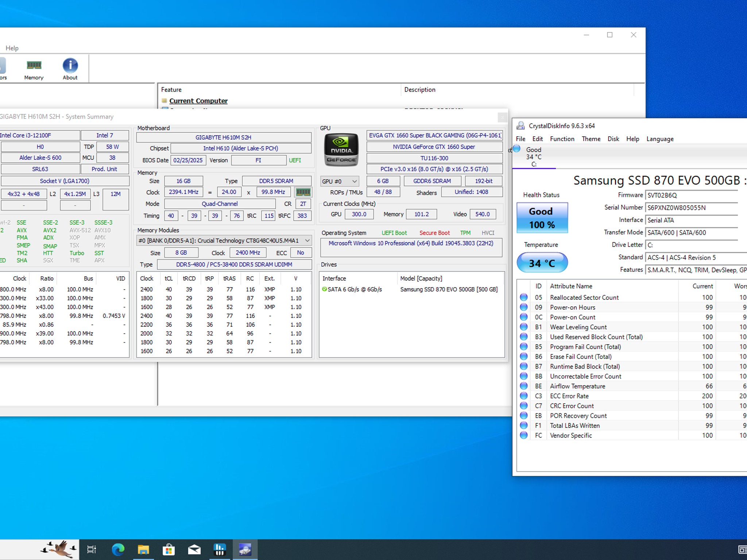747x560 pixels.
Task: Click folder icon next to Current Computer
Action: [165, 101]
